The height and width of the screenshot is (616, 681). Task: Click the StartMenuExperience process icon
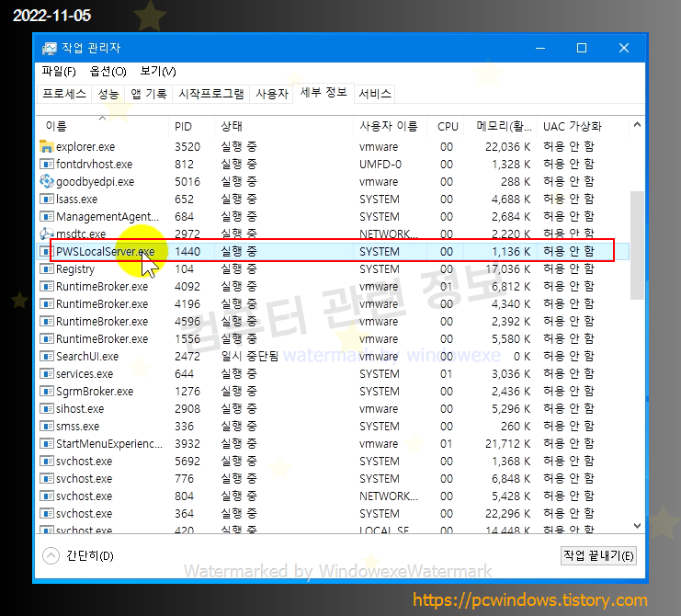coord(47,443)
